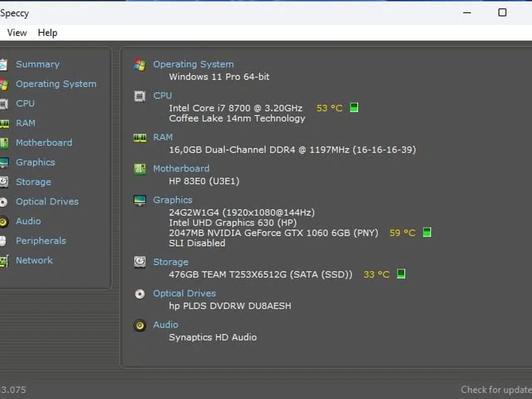Select Optical Drives in the sidebar
532x399 pixels.
click(47, 201)
